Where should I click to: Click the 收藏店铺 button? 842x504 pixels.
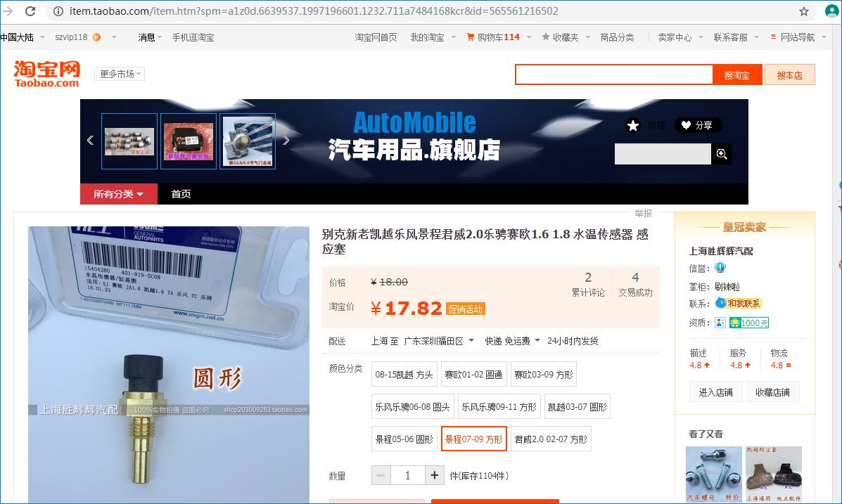coord(773,392)
